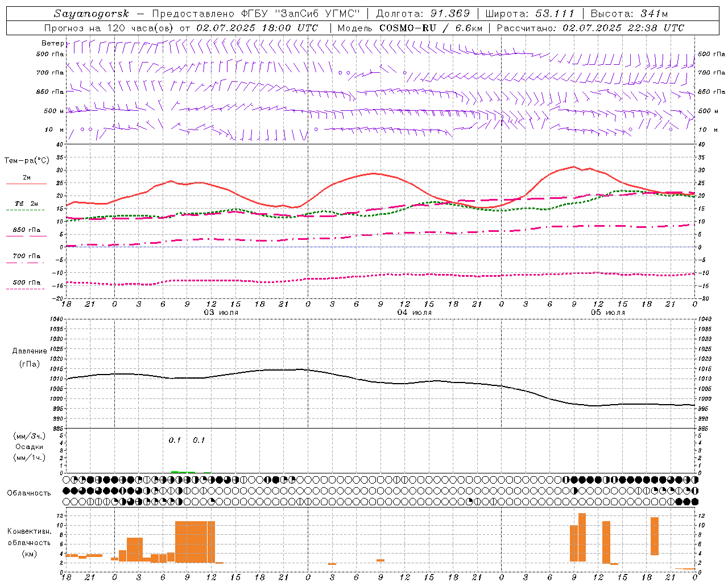
Task: Click the '03 июля' date label
Action: point(221,313)
